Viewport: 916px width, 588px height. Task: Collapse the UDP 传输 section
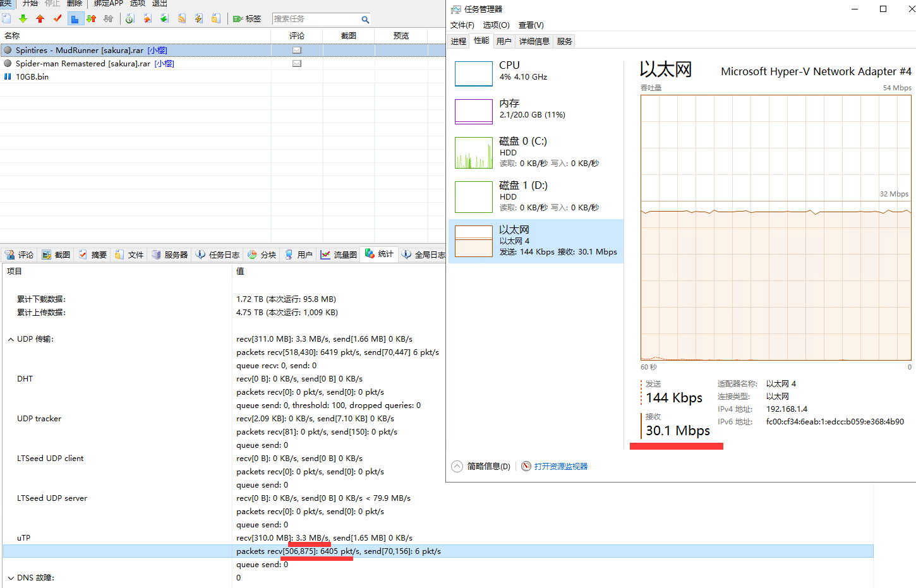pos(11,340)
